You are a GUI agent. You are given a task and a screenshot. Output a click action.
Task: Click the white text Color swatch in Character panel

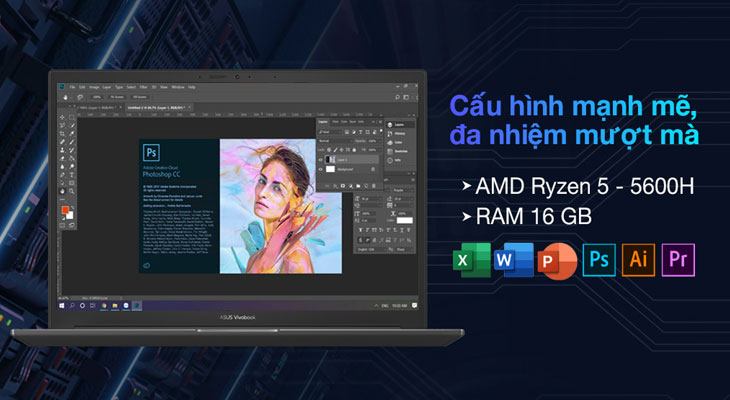pyautogui.click(x=405, y=220)
